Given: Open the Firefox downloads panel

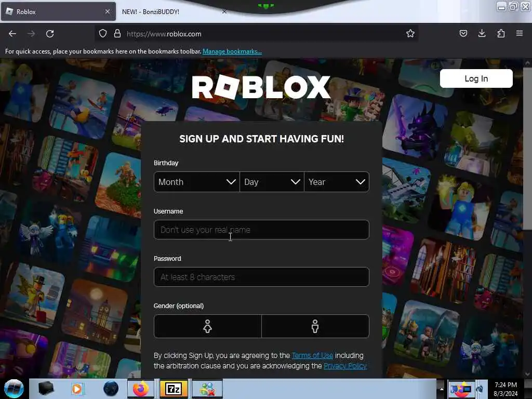Looking at the screenshot, I should click(x=482, y=34).
